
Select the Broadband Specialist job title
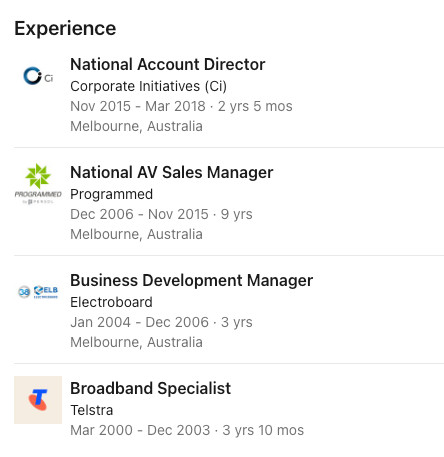pyautogui.click(x=151, y=388)
